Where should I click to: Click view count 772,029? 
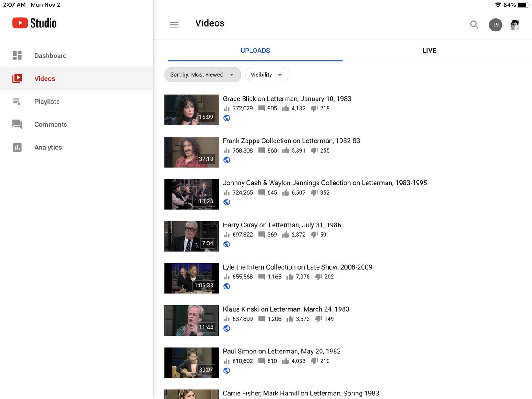point(243,108)
